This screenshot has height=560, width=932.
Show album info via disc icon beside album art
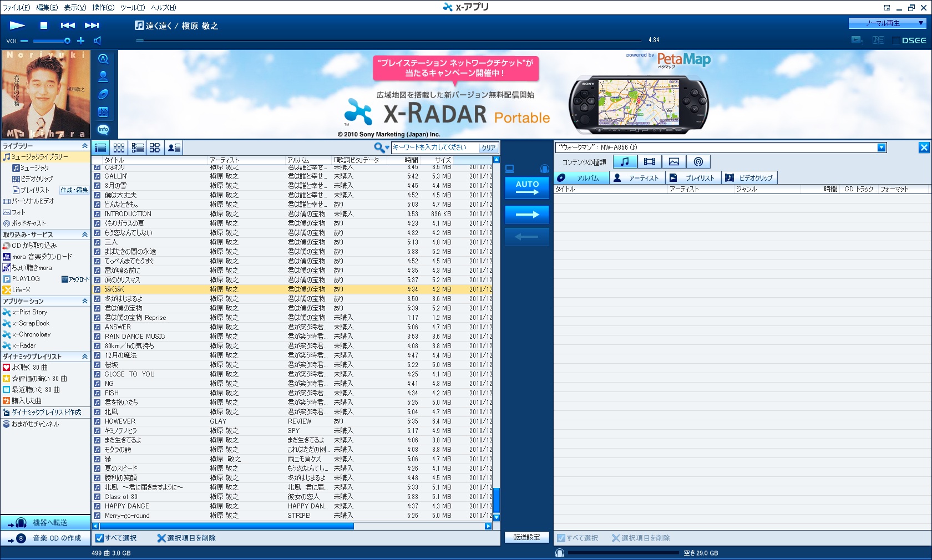coord(103,94)
